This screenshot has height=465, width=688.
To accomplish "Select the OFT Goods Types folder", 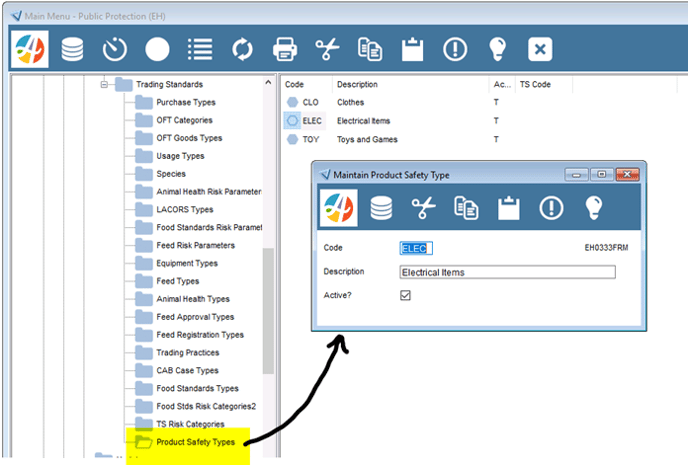I will pyautogui.click(x=189, y=138).
